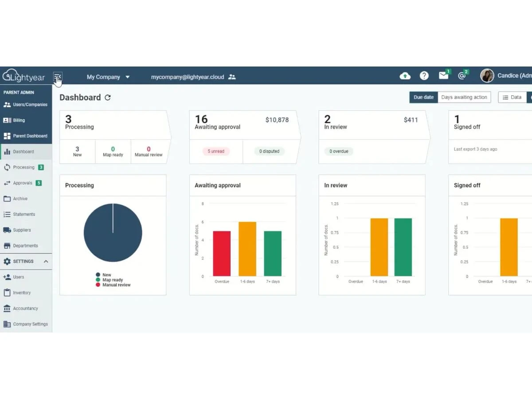The image size is (532, 399).
Task: Click the users icon beside company email
Action: pos(232,77)
